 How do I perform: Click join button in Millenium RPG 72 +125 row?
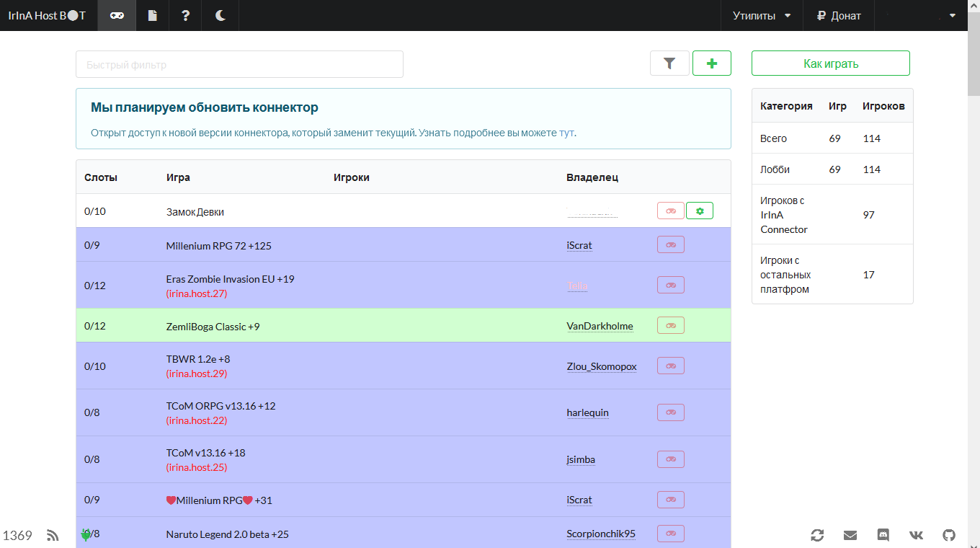point(671,244)
